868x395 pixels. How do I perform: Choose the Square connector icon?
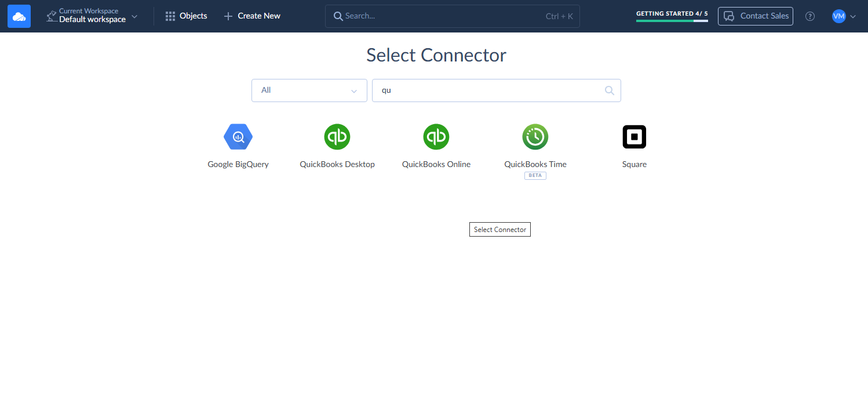(x=634, y=137)
